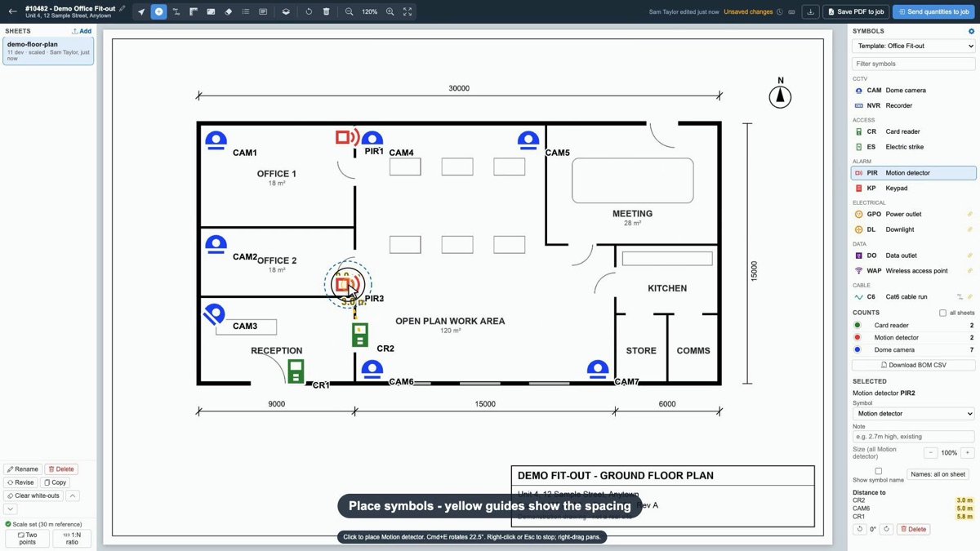
Task: Click Names: all on sheet button
Action: (938, 474)
